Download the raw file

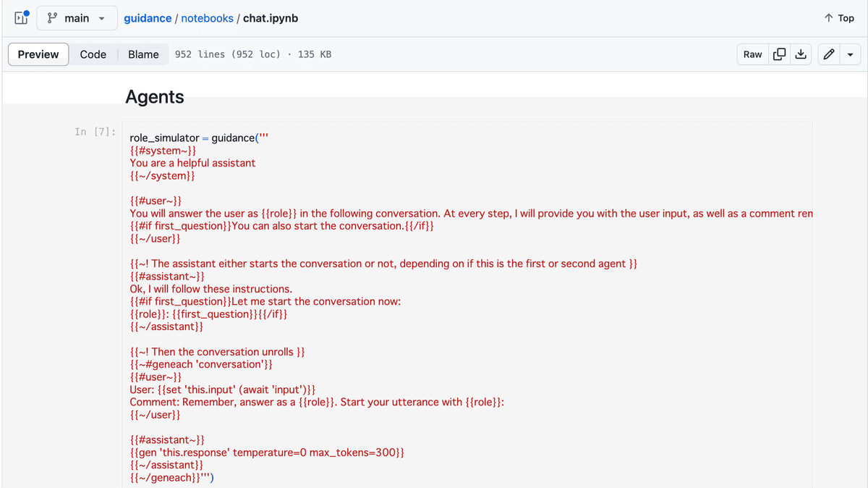(800, 54)
